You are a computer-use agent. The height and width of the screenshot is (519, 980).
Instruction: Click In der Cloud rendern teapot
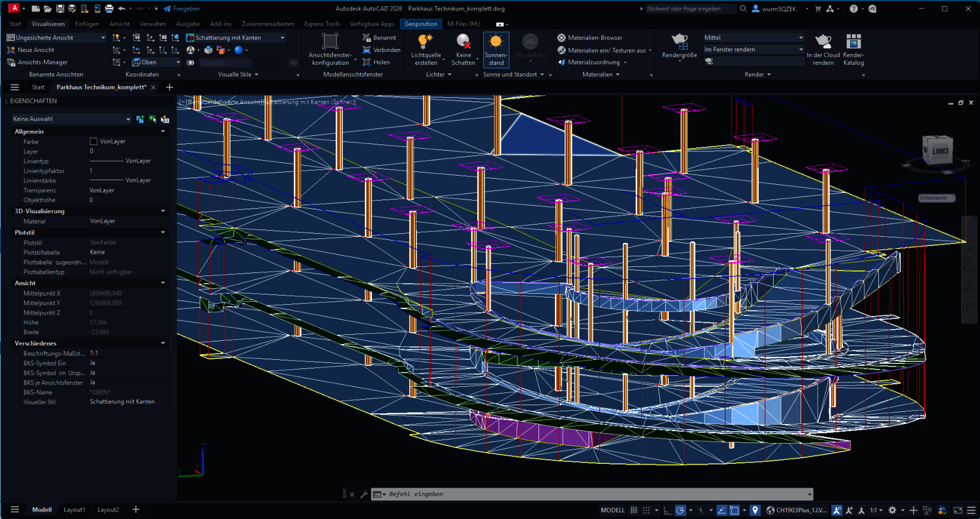[x=823, y=42]
